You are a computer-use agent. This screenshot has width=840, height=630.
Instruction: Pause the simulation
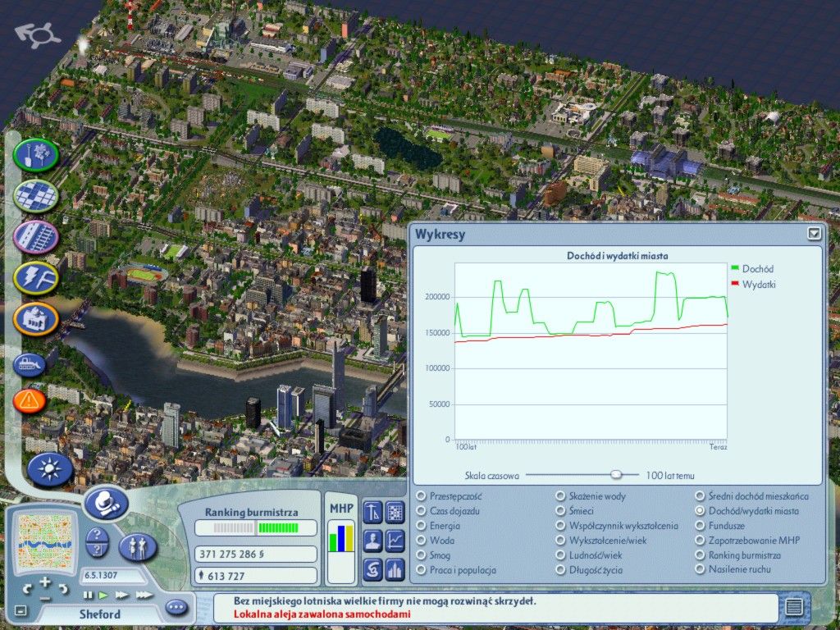pyautogui.click(x=88, y=595)
